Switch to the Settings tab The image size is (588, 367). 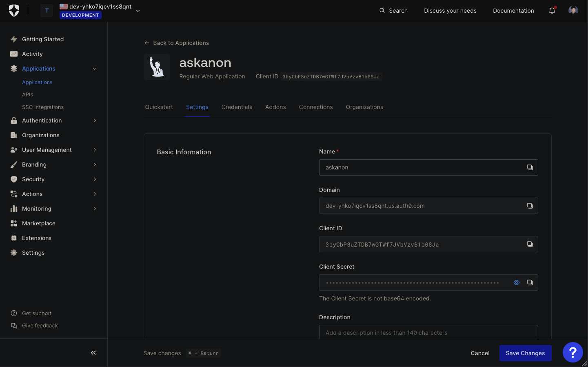click(x=197, y=107)
